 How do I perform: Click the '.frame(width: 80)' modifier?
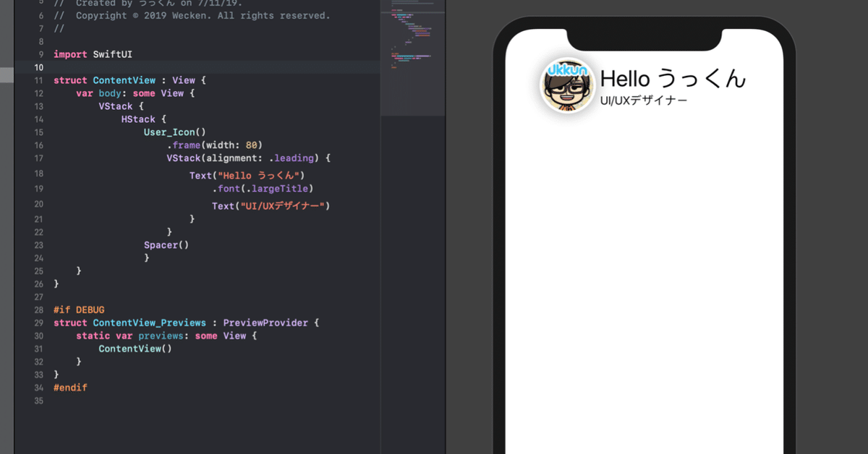pos(215,145)
